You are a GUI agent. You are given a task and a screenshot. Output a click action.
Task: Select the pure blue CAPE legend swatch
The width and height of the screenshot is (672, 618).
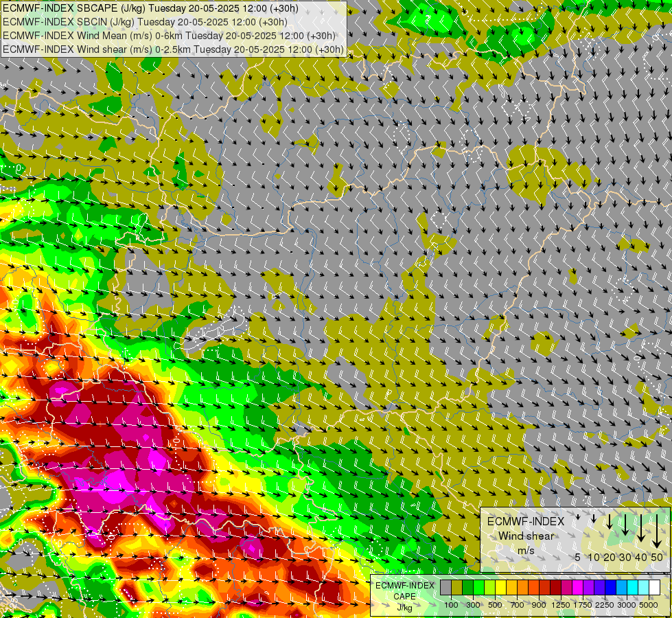tap(610, 588)
